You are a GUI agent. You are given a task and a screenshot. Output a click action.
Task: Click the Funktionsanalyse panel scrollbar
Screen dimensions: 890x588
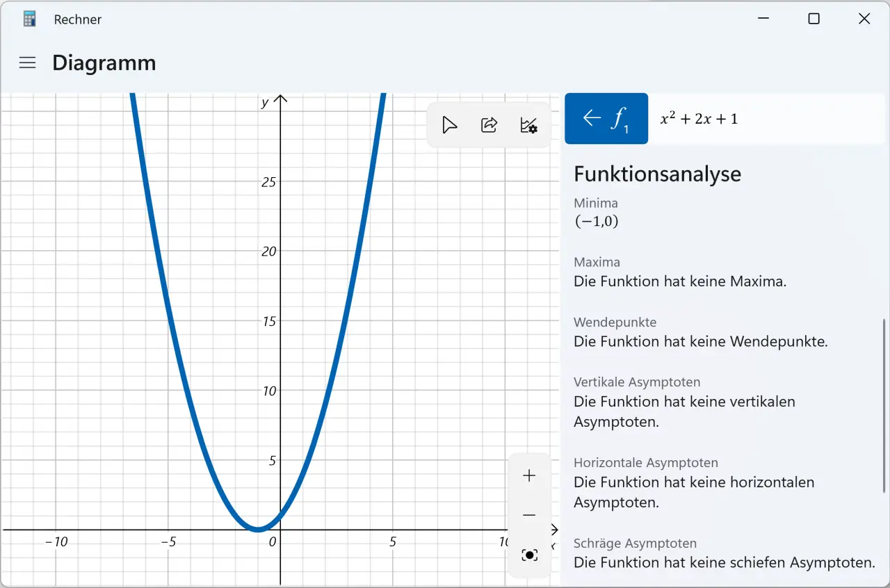[884, 403]
